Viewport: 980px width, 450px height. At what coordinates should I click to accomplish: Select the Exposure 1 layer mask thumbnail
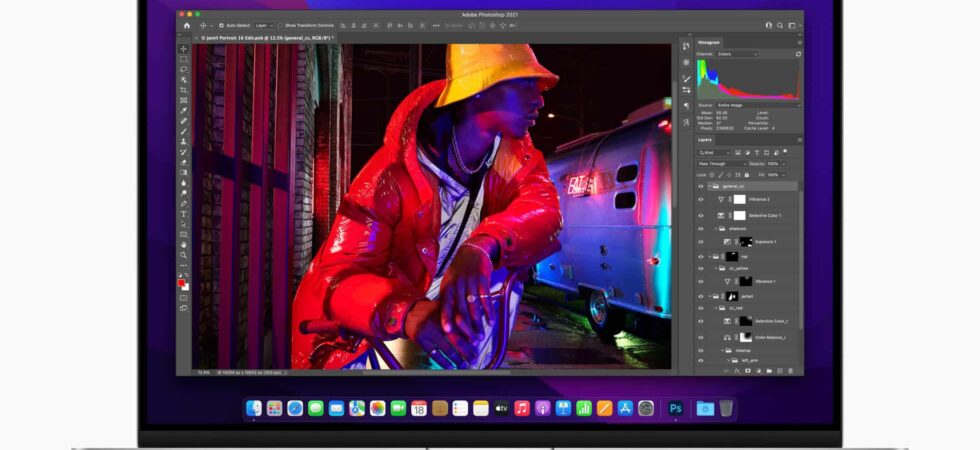[x=746, y=242]
